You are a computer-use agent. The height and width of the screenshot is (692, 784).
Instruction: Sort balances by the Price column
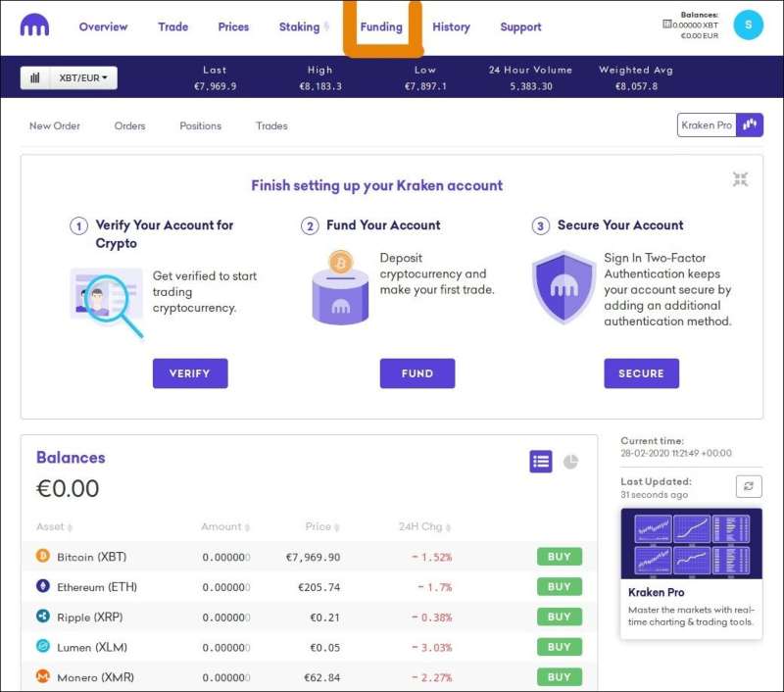point(322,526)
